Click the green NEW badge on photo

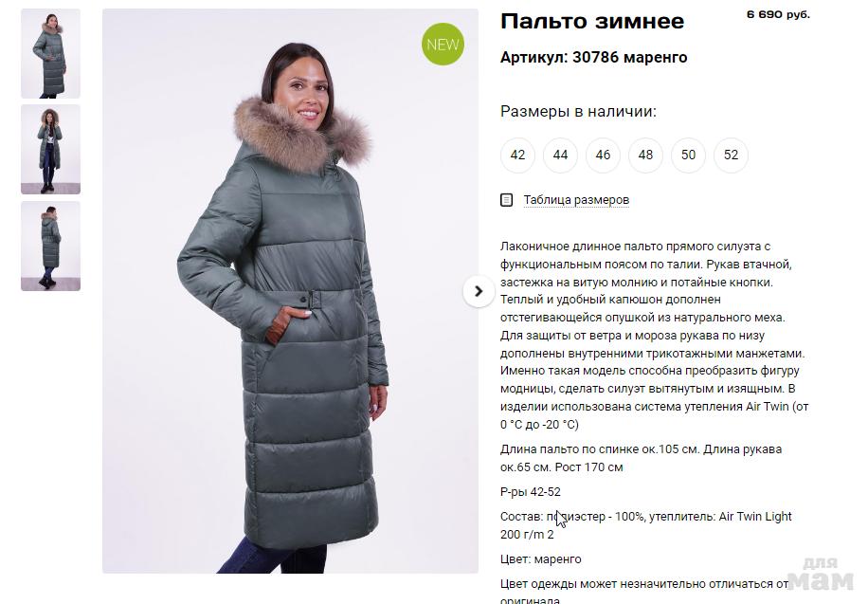[443, 45]
